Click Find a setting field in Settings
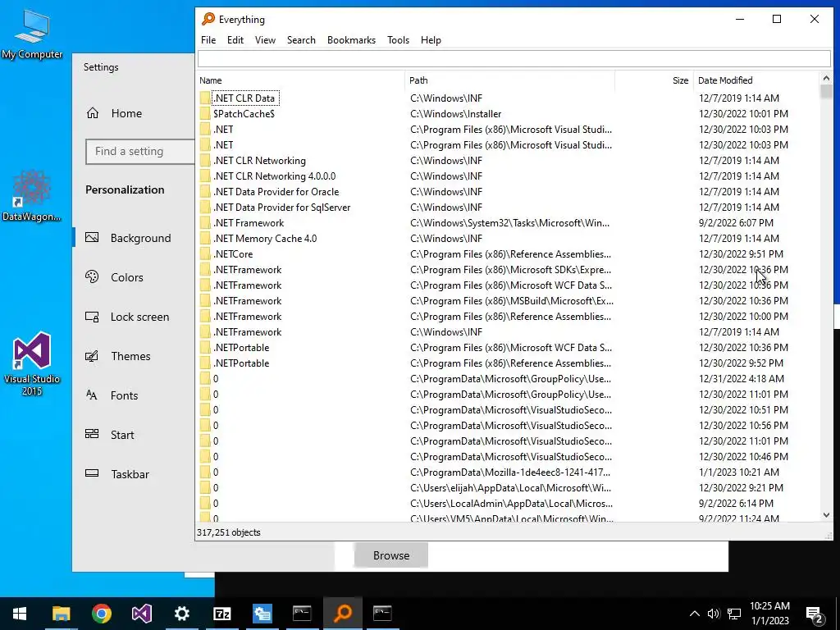The height and width of the screenshot is (630, 840). point(140,152)
